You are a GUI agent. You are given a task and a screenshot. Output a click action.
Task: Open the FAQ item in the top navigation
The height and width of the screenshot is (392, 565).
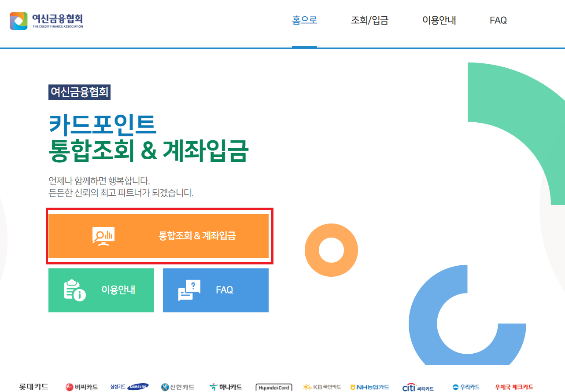[x=498, y=20]
